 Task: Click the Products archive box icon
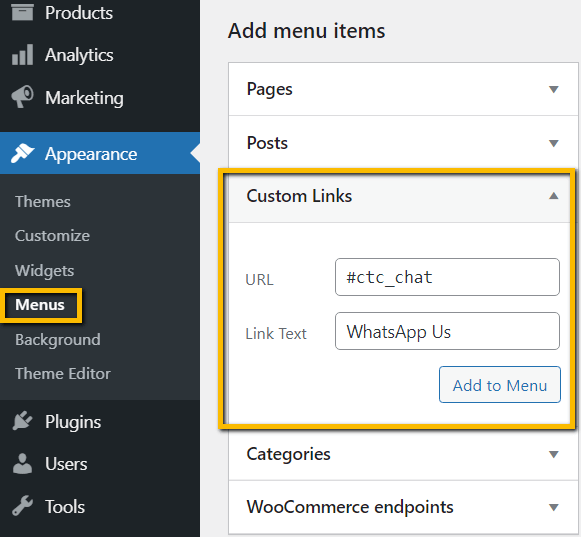pos(22,12)
